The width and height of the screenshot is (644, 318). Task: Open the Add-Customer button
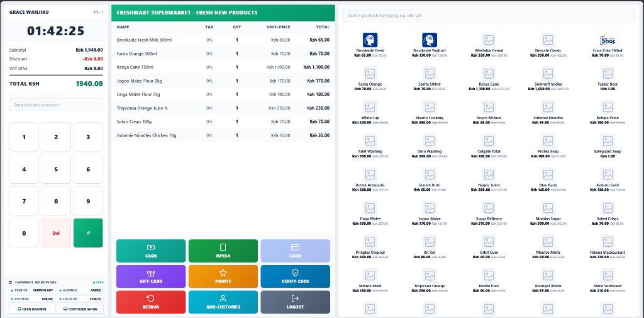pos(223,302)
